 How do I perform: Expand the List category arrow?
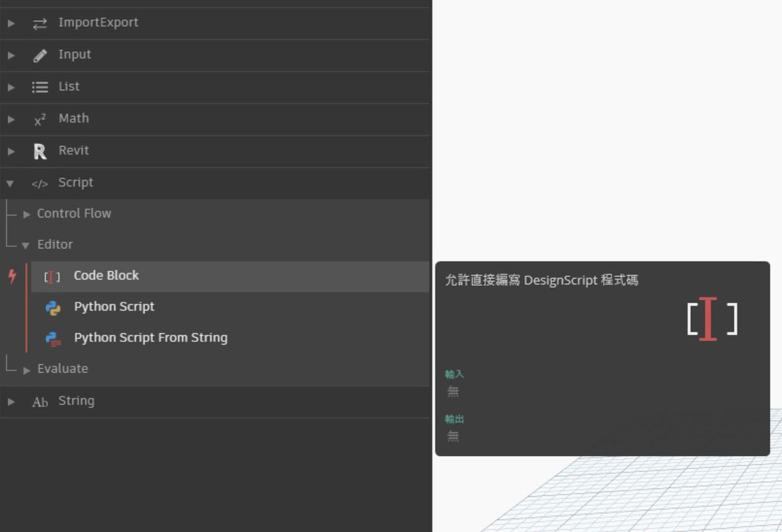click(x=11, y=87)
